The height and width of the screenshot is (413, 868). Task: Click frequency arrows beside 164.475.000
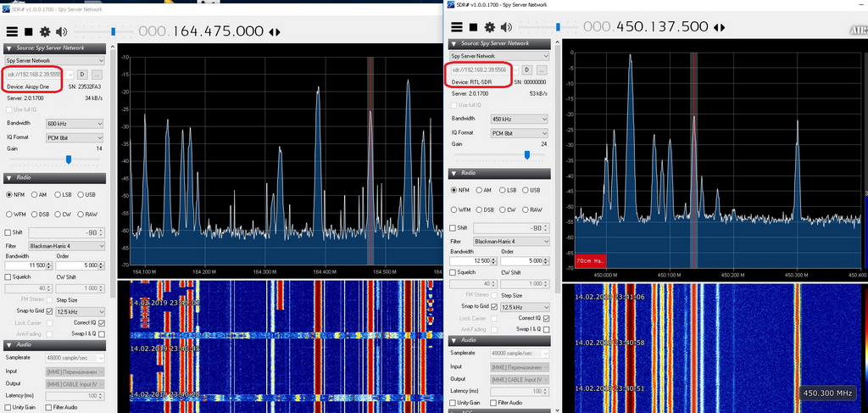pyautogui.click(x=275, y=32)
